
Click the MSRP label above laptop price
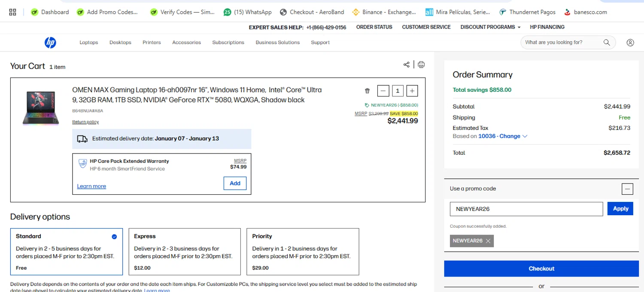coord(361,114)
